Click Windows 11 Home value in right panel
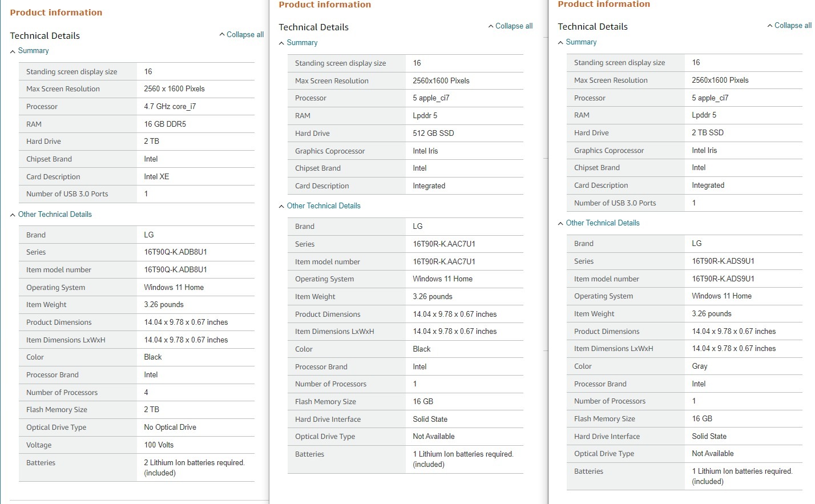Viewport: 815px width, 504px height. (x=722, y=296)
